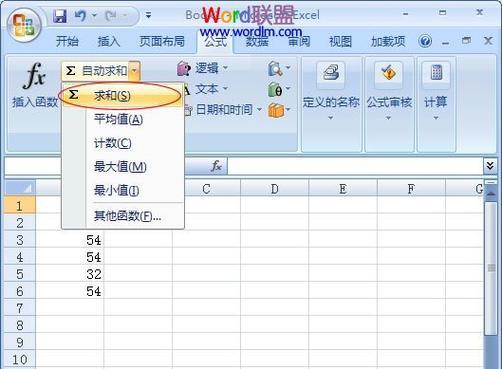Viewport: 502px width, 369px height.
Task: Select column C header
Action: click(206, 189)
